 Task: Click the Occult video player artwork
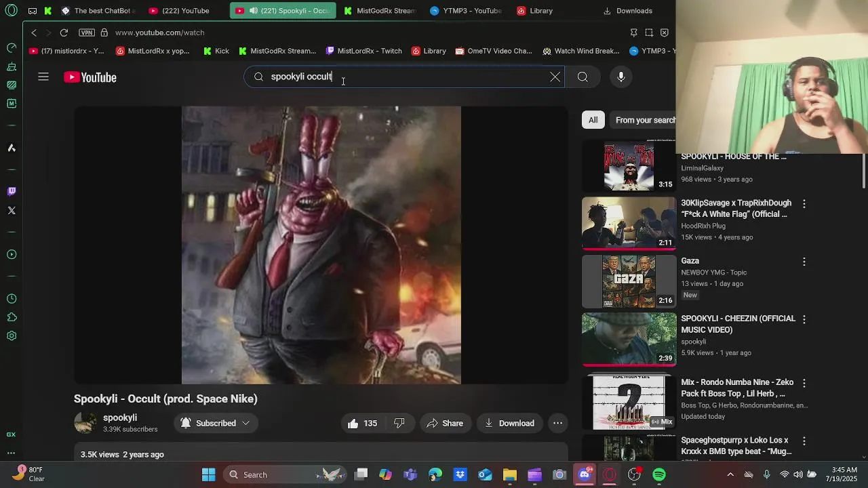[321, 245]
